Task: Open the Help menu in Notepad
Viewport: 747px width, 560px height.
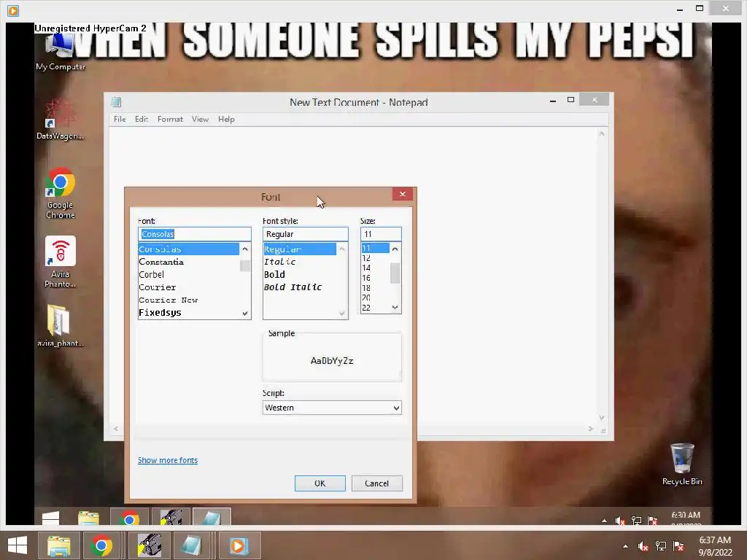Action: click(226, 119)
